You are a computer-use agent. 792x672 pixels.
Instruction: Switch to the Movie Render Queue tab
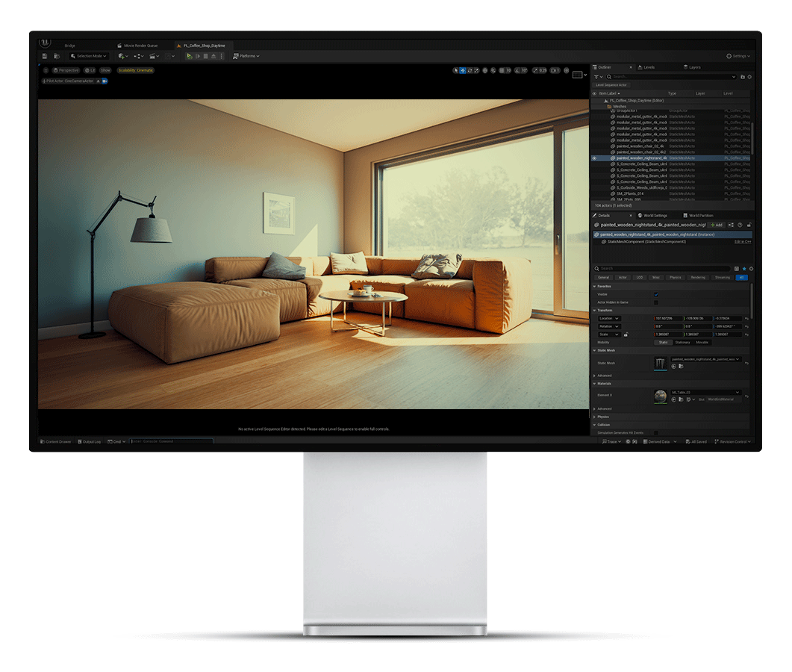coord(137,46)
